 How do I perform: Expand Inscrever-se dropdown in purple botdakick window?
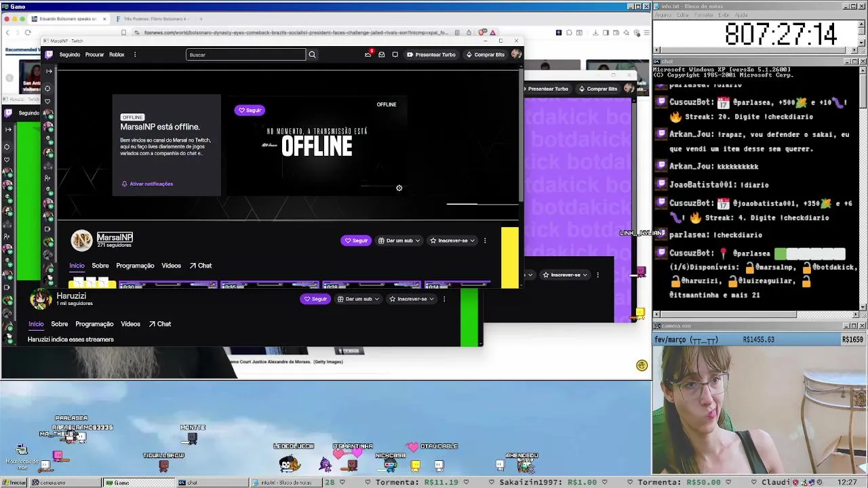(x=565, y=274)
